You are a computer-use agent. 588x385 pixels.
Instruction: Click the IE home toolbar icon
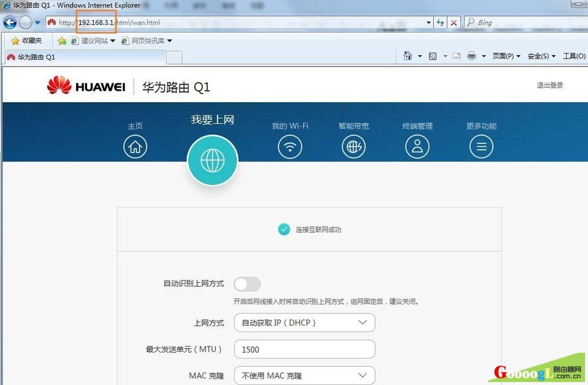tap(408, 56)
